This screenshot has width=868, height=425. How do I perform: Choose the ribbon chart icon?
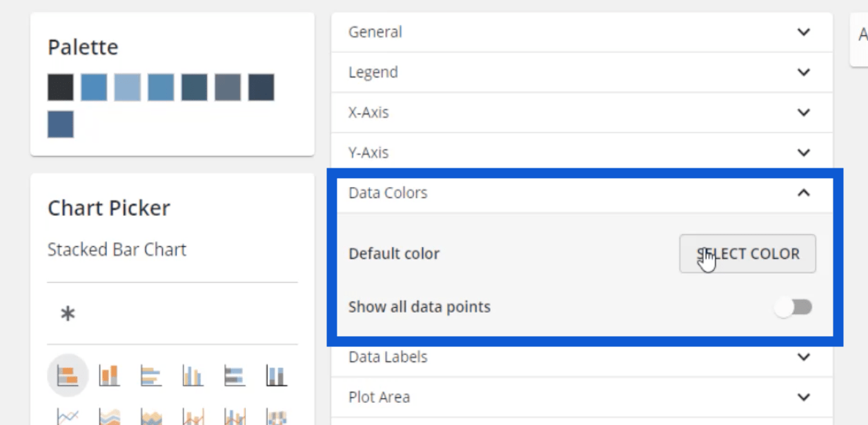coord(276,417)
